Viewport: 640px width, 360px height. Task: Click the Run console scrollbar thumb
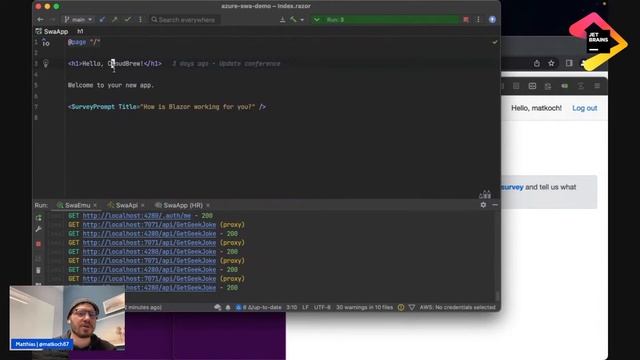click(x=497, y=296)
